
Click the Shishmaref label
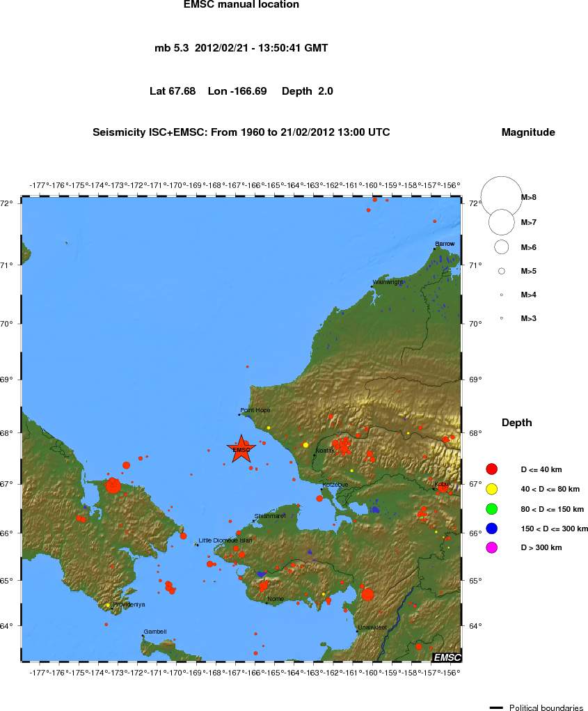point(270,516)
